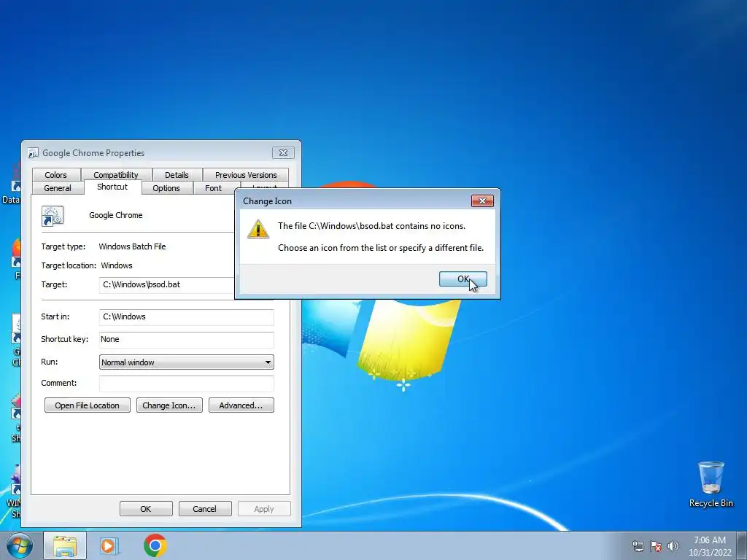Viewport: 747px width, 560px height.
Task: Click the Windows Batch File text
Action: point(133,246)
